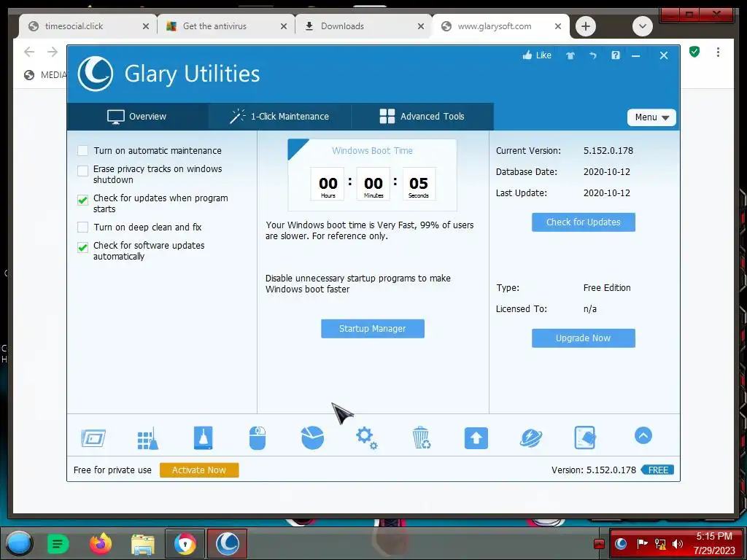
Task: Click the Activate Now button
Action: point(199,470)
